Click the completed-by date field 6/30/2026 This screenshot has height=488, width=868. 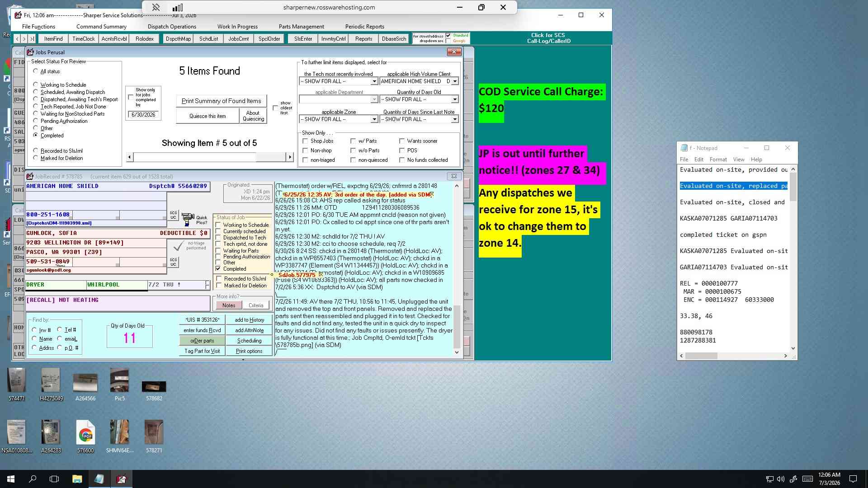[x=143, y=115]
